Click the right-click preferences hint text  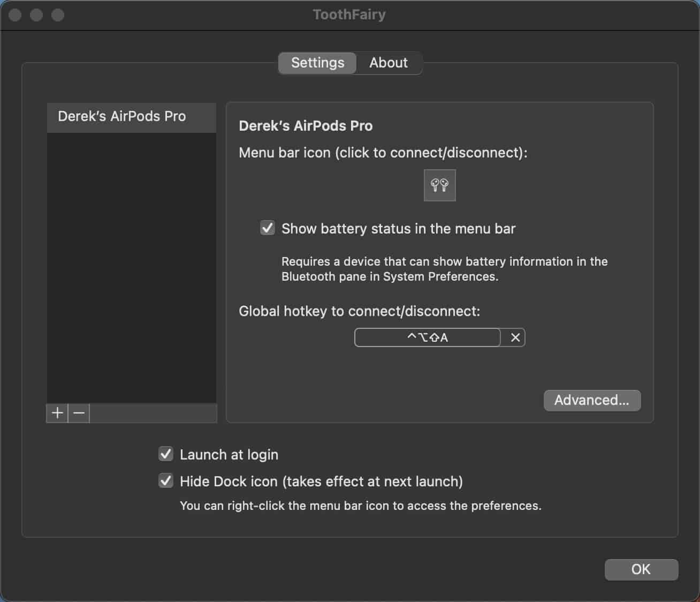coord(361,506)
